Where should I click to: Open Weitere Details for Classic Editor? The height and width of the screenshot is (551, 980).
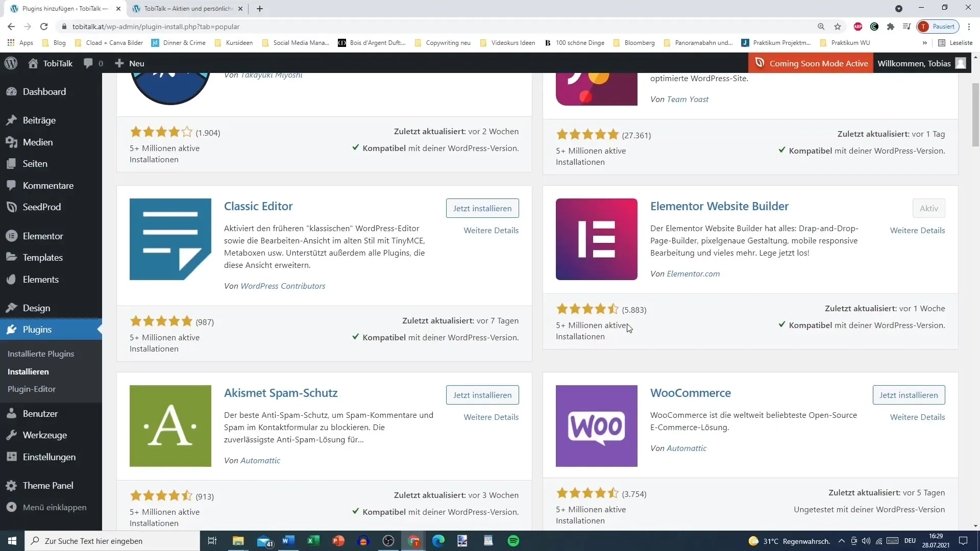point(491,231)
